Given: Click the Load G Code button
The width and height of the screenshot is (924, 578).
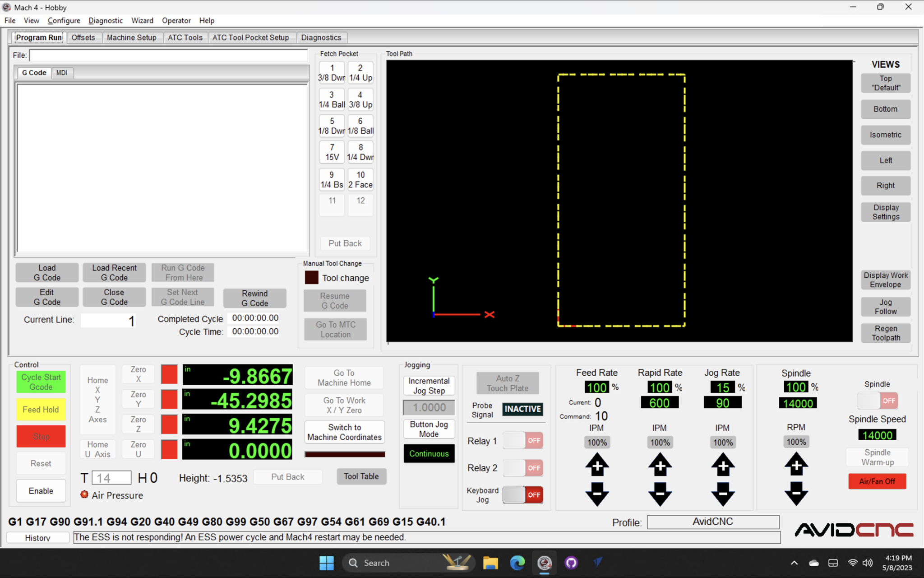Looking at the screenshot, I should 47,272.
